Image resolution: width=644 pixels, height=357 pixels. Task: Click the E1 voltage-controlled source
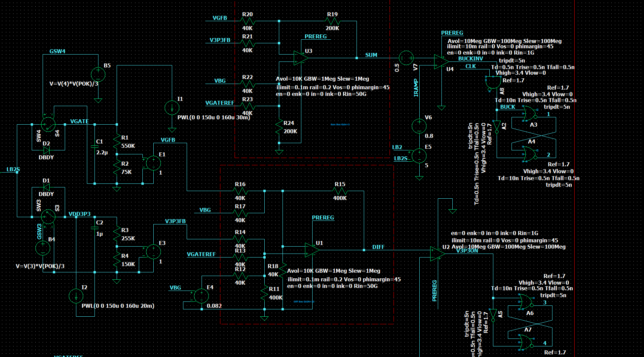(x=153, y=163)
